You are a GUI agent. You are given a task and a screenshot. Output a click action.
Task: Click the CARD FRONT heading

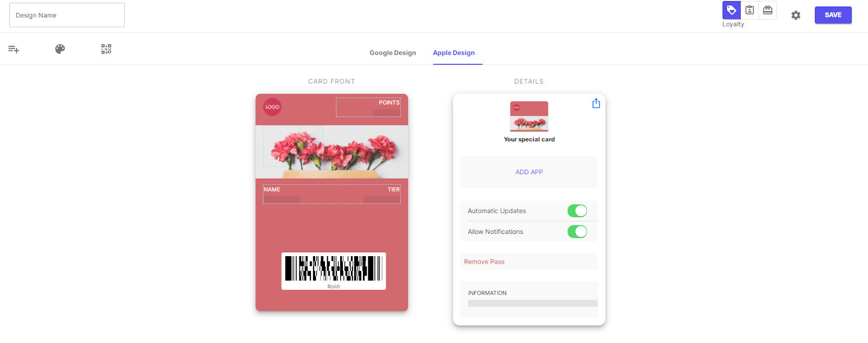coord(331,81)
